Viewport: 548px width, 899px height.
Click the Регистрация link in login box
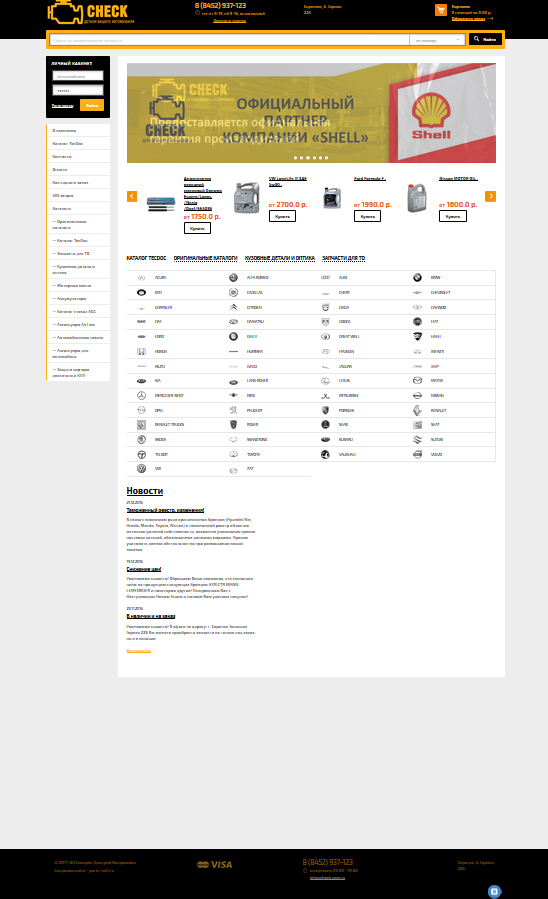[62, 105]
